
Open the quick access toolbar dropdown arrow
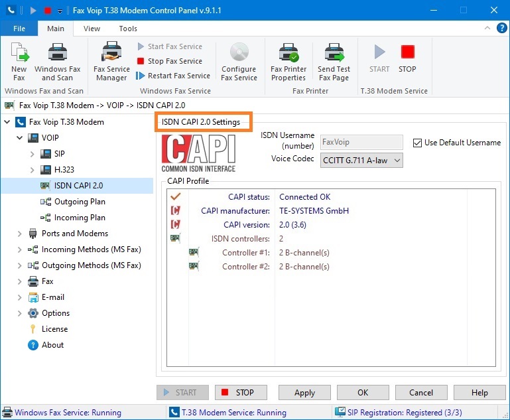pyautogui.click(x=60, y=11)
